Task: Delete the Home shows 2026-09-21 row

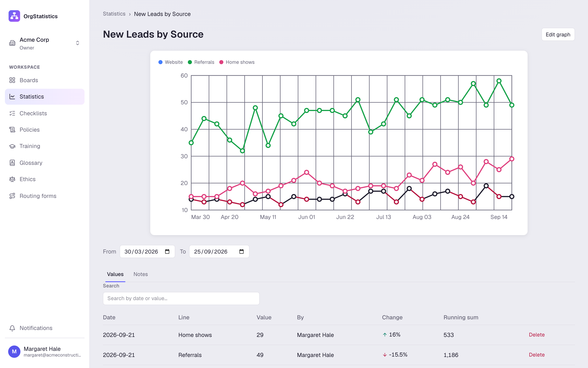Action: pyautogui.click(x=537, y=335)
